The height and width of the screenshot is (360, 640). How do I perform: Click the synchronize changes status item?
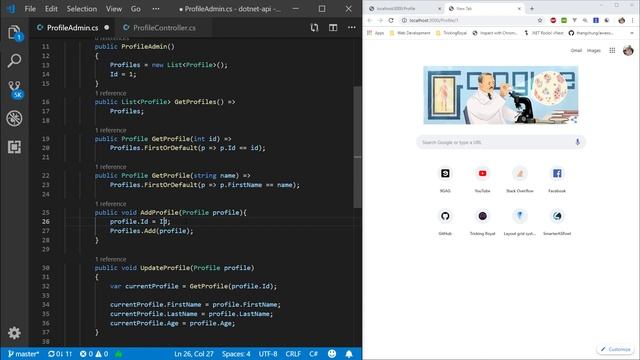coord(60,354)
